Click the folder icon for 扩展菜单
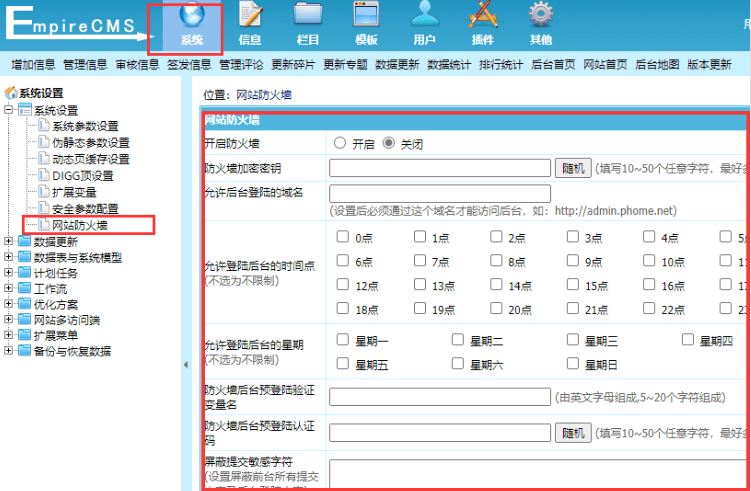Viewport: 751px width, 491px height. pos(24,335)
